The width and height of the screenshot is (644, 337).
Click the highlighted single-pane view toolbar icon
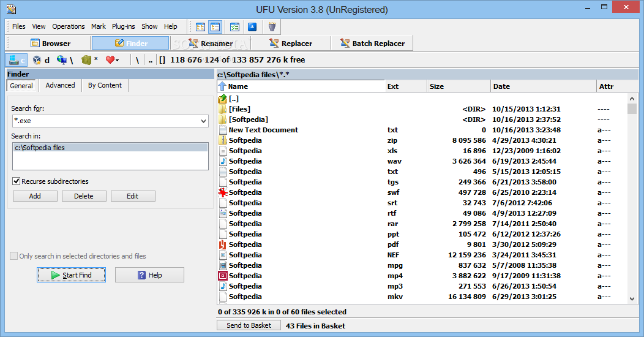pyautogui.click(x=215, y=27)
